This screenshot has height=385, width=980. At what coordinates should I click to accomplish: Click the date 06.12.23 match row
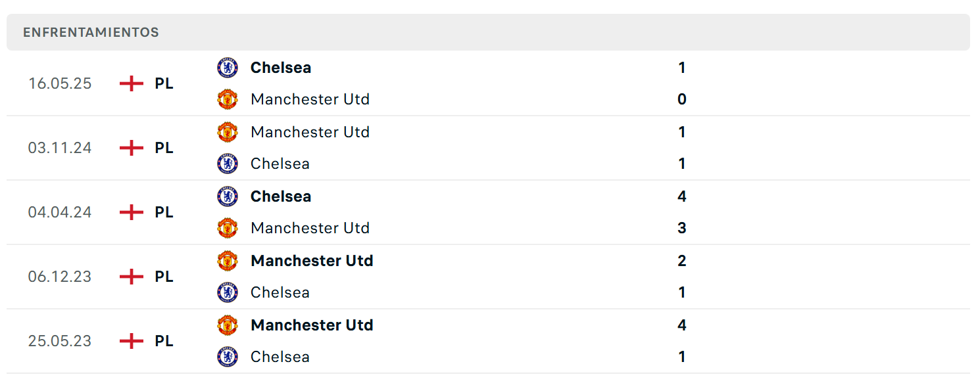point(488,277)
